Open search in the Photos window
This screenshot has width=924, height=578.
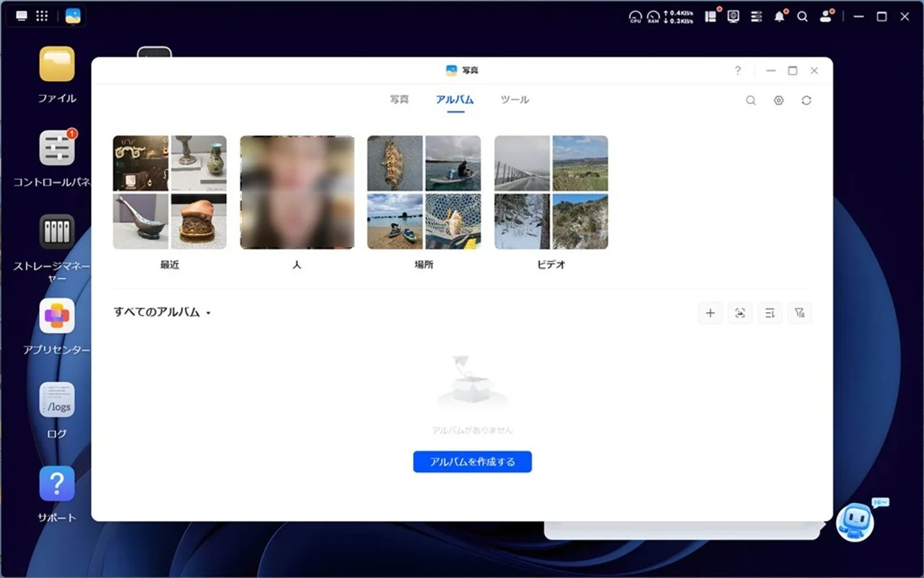point(751,100)
